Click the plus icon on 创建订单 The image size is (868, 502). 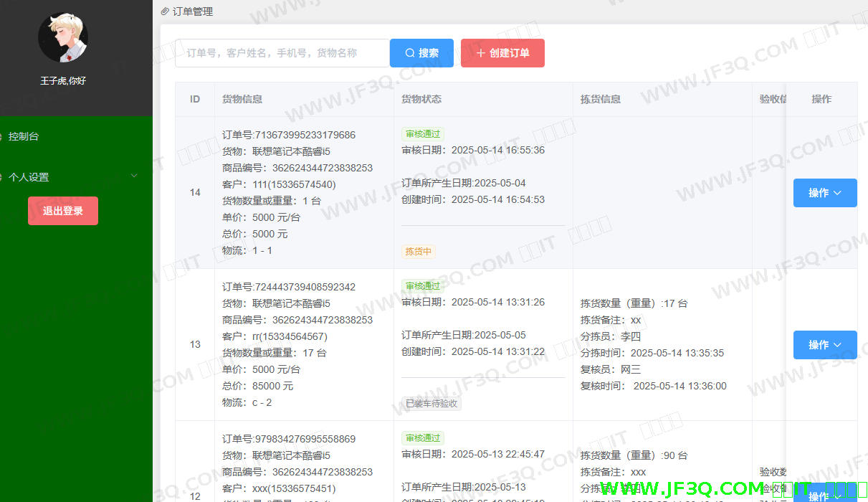coord(480,53)
